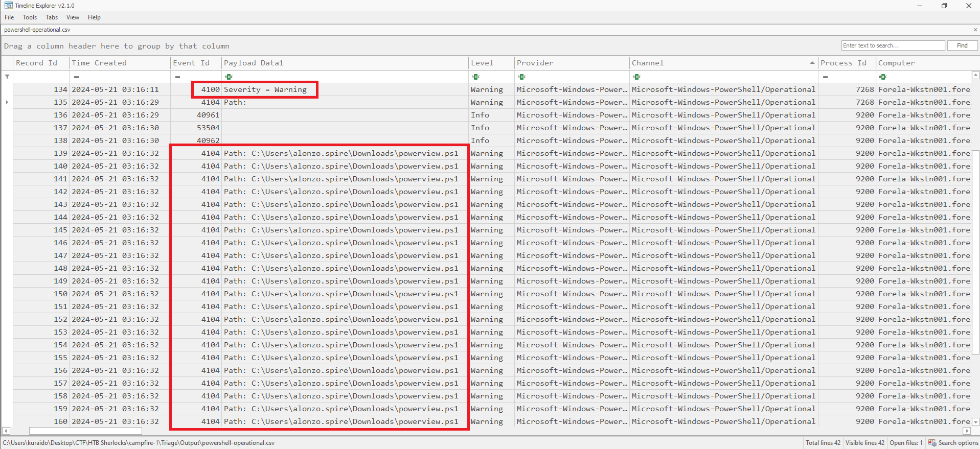Open the Payload Data1 filter operator icon
This screenshot has width=980, height=449.
[x=229, y=77]
